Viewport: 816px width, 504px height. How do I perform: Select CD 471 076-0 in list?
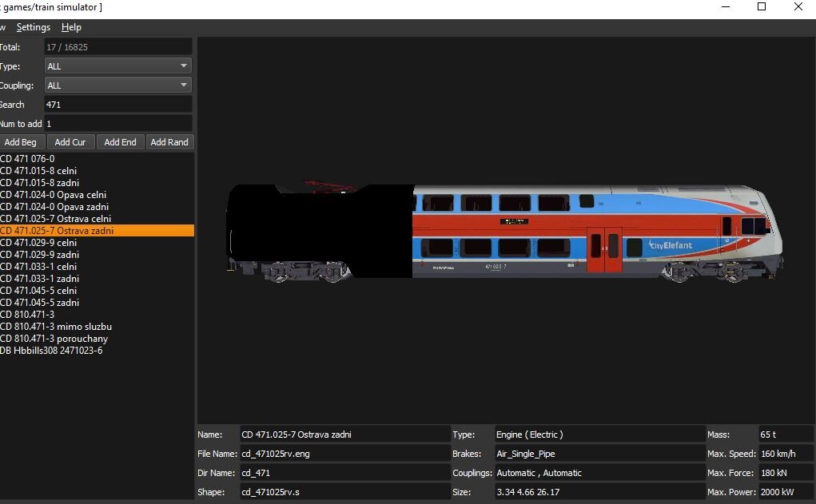(x=97, y=159)
